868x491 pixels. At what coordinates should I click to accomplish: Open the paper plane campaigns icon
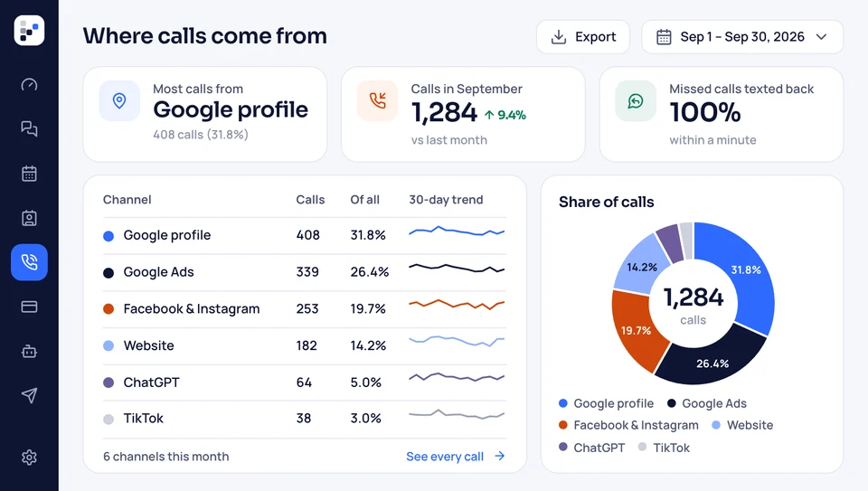(29, 395)
